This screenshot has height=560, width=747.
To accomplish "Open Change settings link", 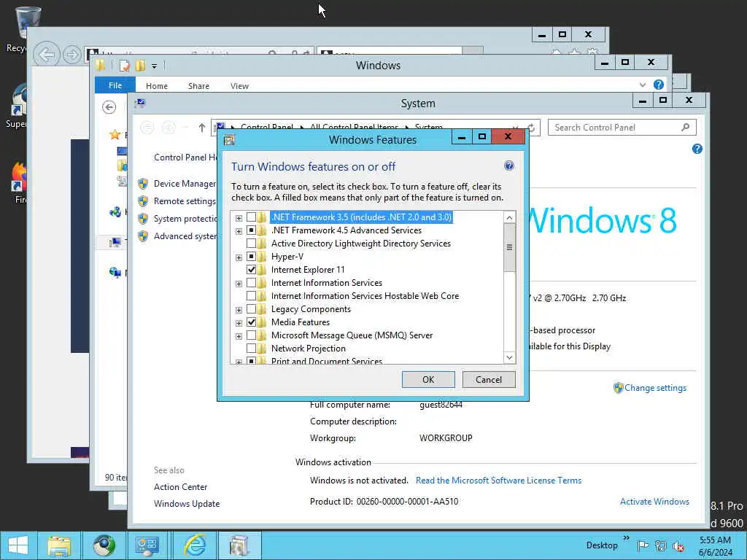I will click(655, 388).
